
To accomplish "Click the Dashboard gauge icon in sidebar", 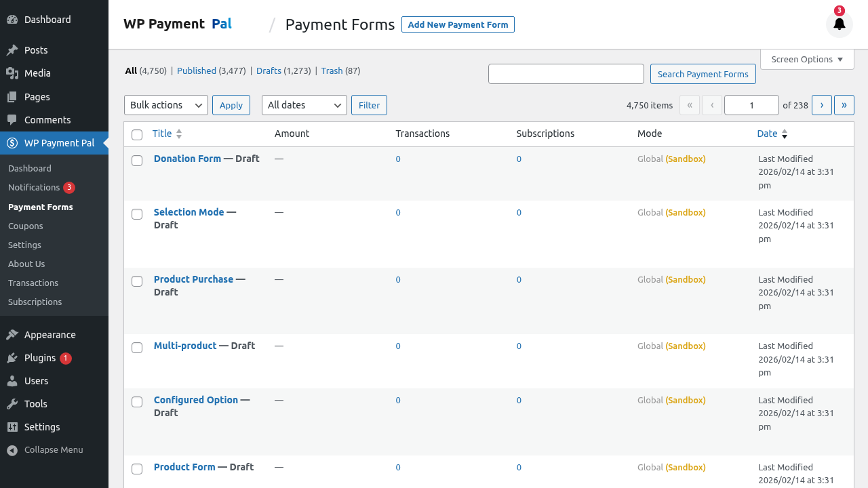I will pos(12,20).
